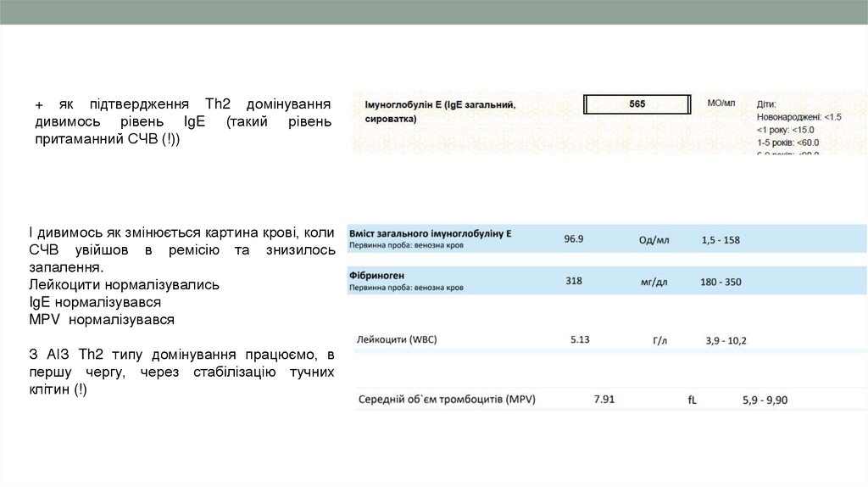Click the value 96.9
868x487 pixels.
574,238
